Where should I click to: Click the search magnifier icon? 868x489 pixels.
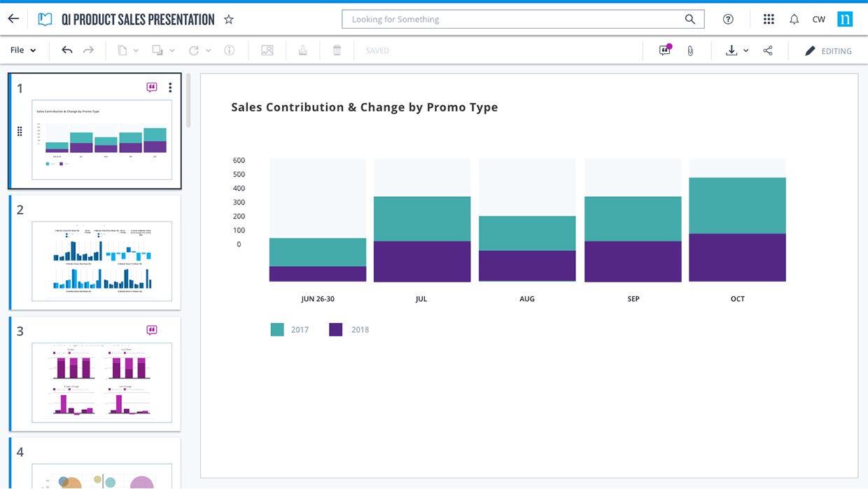pyautogui.click(x=690, y=19)
